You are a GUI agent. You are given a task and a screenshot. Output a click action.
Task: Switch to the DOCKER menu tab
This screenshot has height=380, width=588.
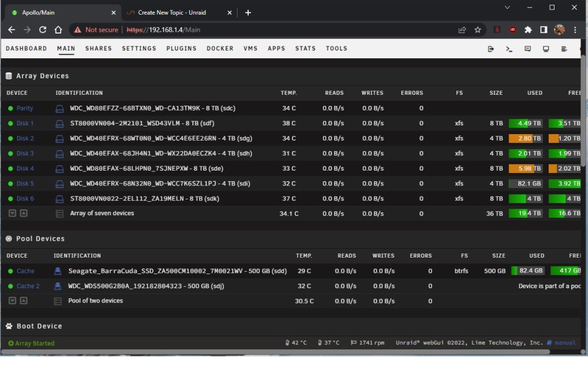coord(220,48)
